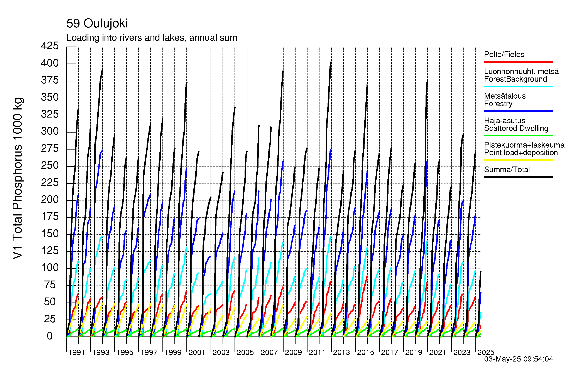
Task: Click the yellow Point load+deposition legend line
Action: [x=518, y=160]
